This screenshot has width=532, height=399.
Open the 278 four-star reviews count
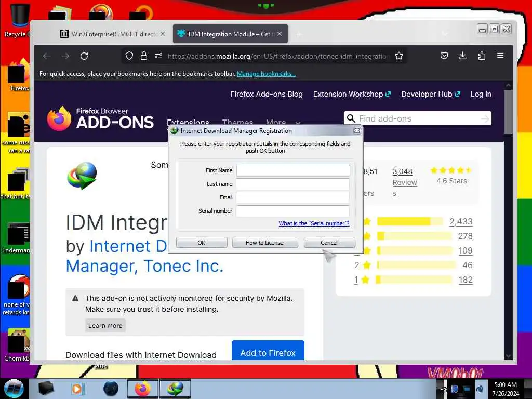click(465, 236)
